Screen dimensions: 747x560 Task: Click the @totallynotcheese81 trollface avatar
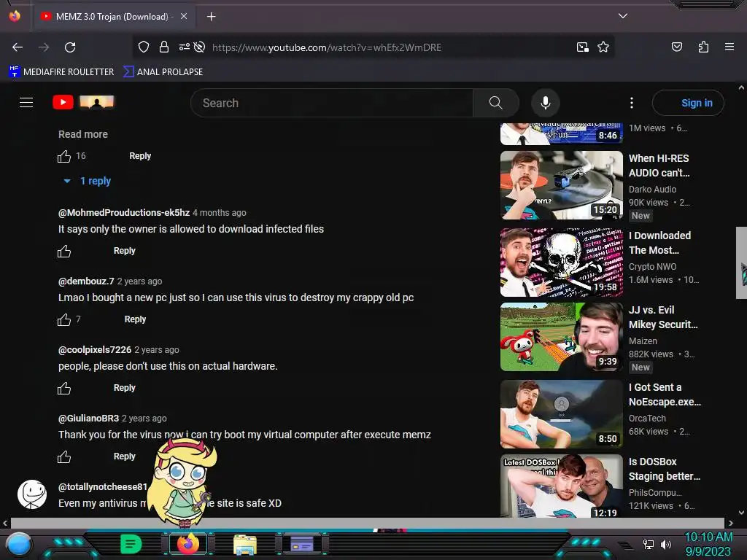coord(32,494)
